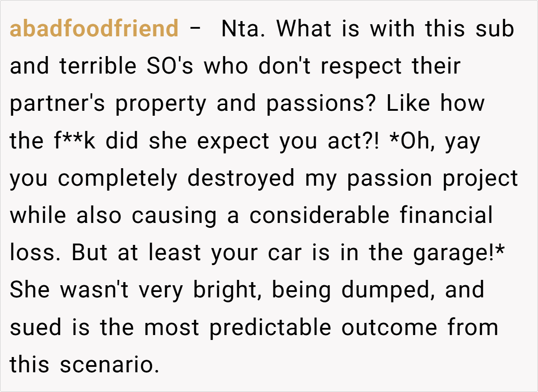538x392 pixels.
Task: Click the word "predictable" in the text
Action: 270,328
